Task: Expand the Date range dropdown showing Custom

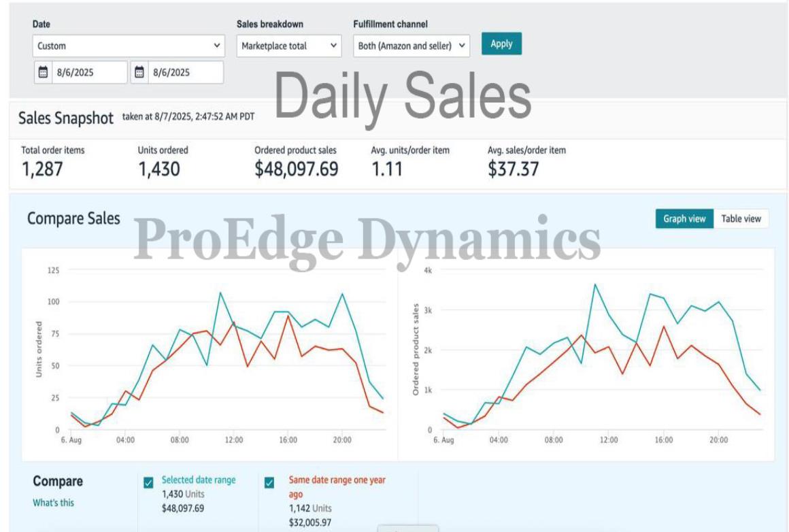Action: point(129,46)
